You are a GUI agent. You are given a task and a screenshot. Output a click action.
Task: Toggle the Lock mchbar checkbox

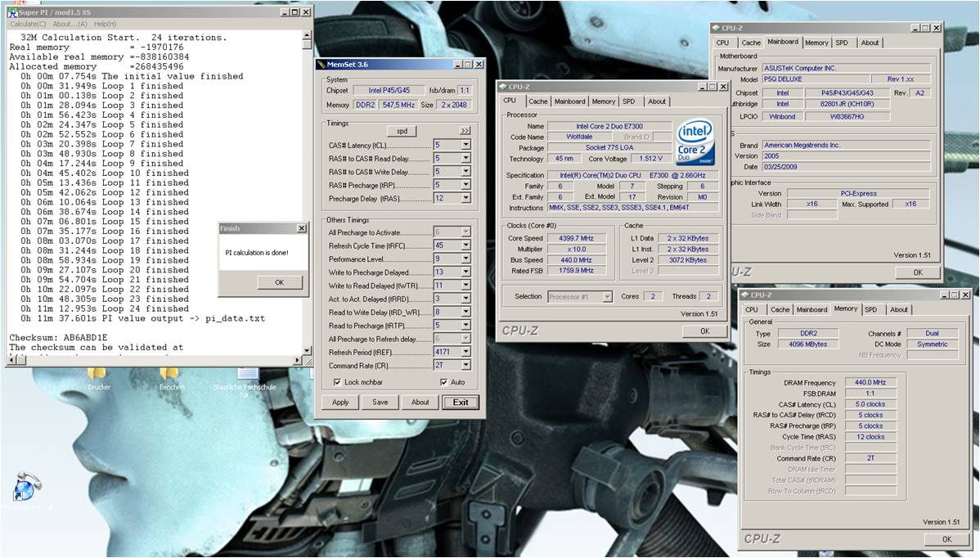338,382
